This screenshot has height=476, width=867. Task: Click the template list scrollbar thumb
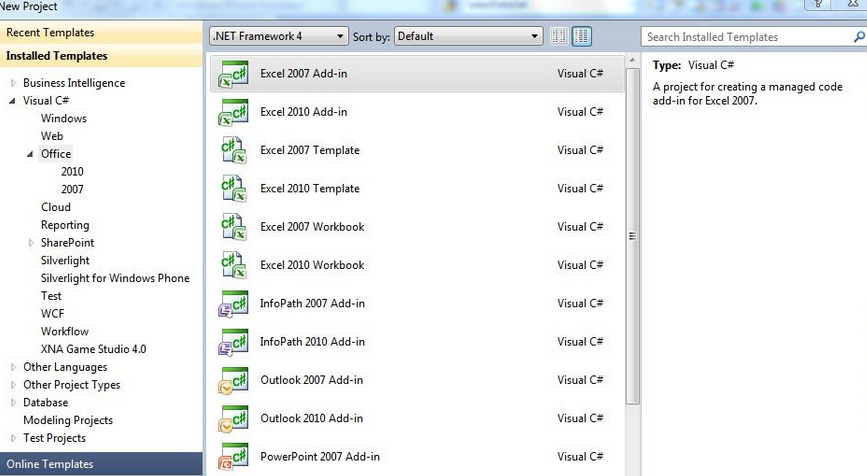click(633, 237)
